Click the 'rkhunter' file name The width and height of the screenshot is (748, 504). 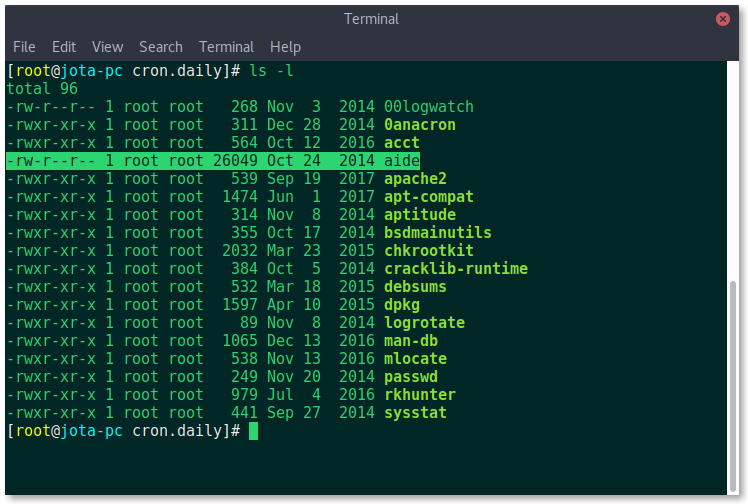(x=420, y=395)
